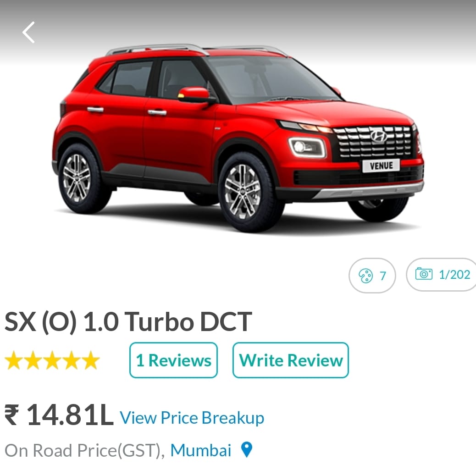The height and width of the screenshot is (470, 476).
Task: Tap the location pin icon beside Mumbai
Action: [x=247, y=449]
